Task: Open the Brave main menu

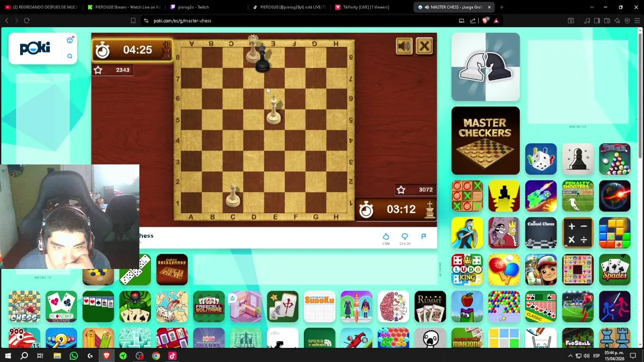Action: 637,21
